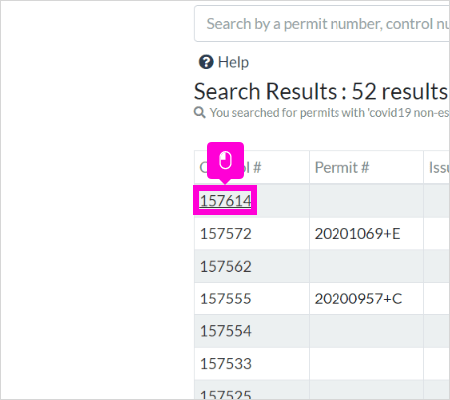Sort by the Control # column header
Viewport: 450px width, 400px height.
[x=252, y=167]
